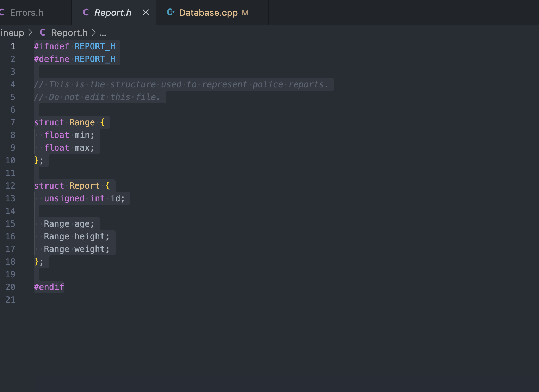Click the chevron between lineup and Report.h
The width and height of the screenshot is (539, 392).
click(30, 32)
